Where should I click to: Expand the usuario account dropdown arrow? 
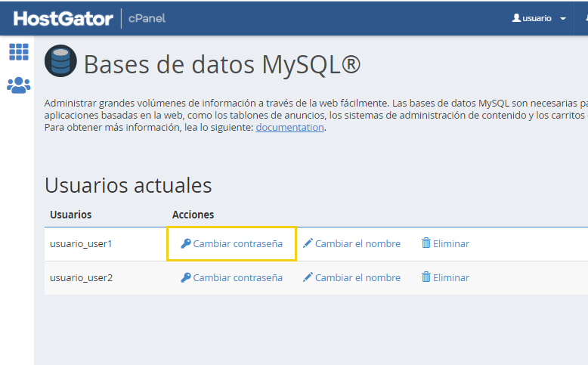563,18
